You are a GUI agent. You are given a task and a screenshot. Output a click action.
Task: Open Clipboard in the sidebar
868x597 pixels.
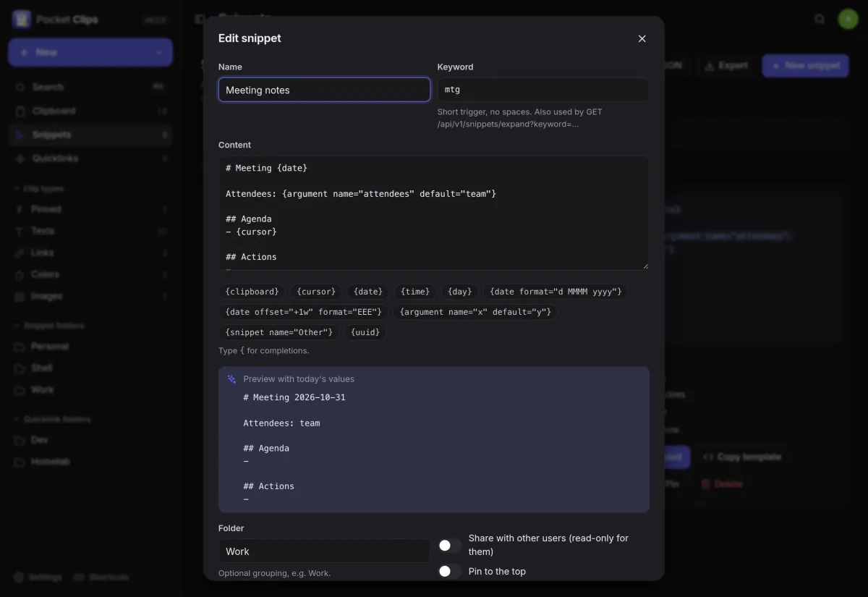coord(90,111)
